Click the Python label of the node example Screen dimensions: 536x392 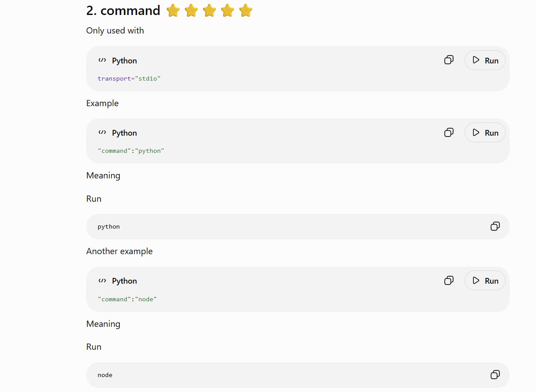124,281
